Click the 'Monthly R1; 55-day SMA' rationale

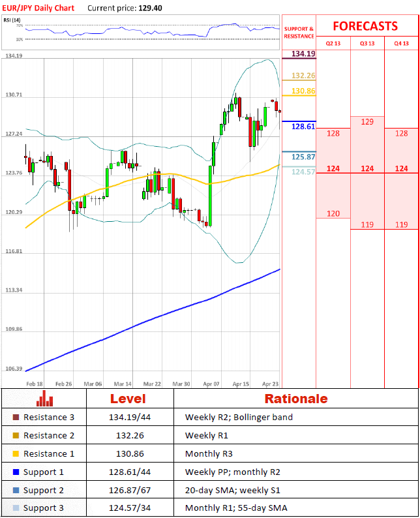click(236, 508)
